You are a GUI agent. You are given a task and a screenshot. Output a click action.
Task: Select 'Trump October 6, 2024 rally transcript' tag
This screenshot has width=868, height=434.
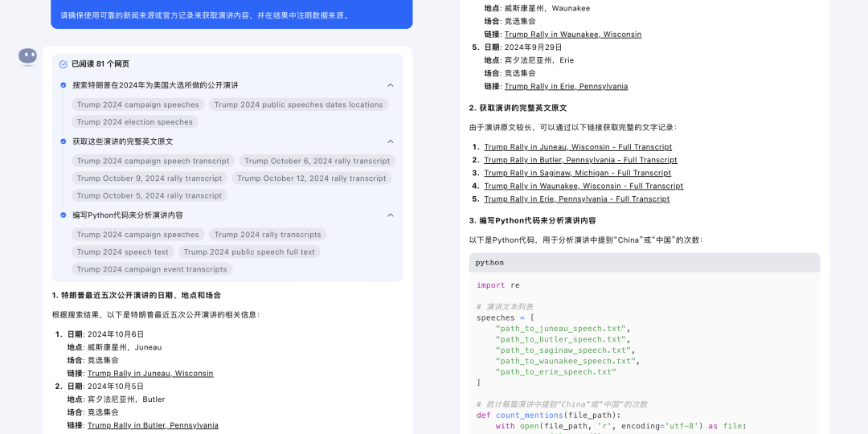(x=317, y=161)
